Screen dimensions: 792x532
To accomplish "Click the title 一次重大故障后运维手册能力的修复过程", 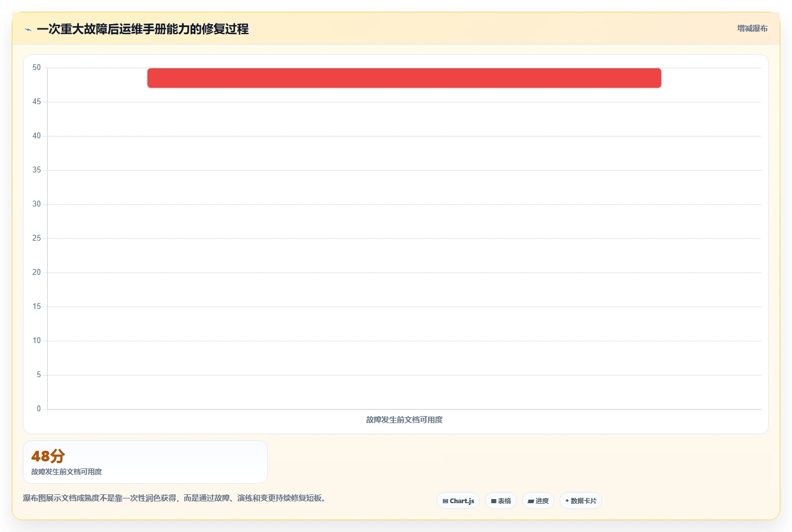I will (x=143, y=29).
